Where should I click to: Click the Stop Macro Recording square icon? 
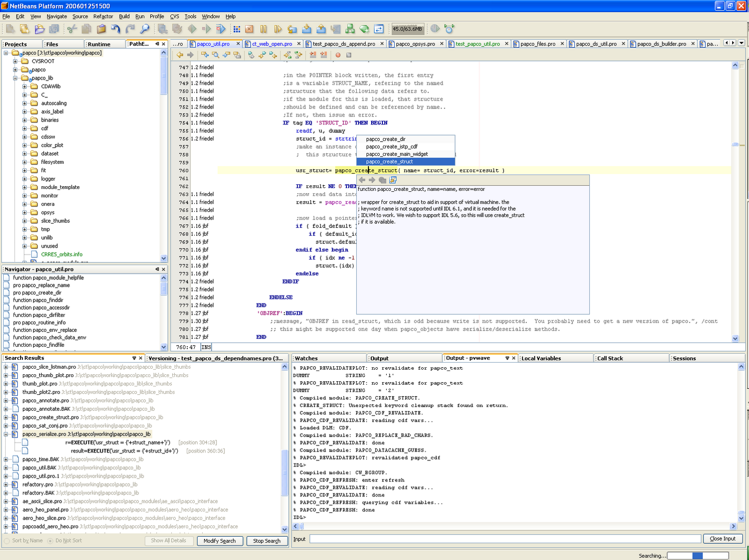(349, 55)
